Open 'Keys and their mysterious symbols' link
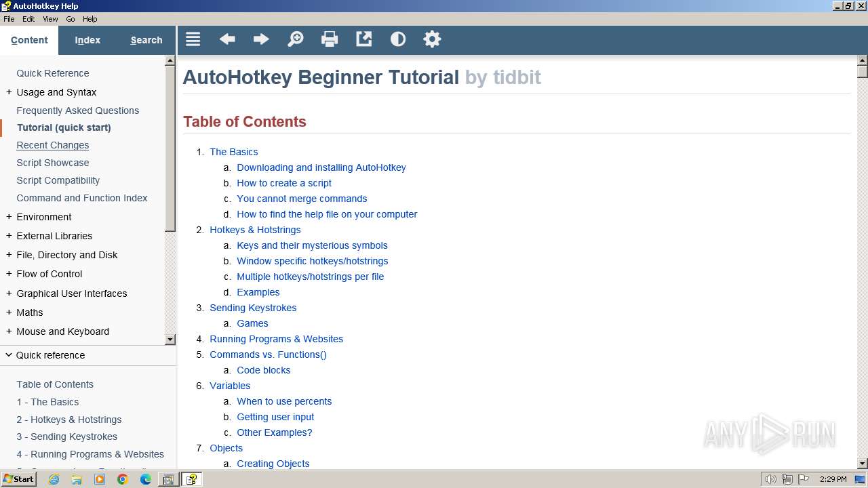868x488 pixels. (x=312, y=245)
